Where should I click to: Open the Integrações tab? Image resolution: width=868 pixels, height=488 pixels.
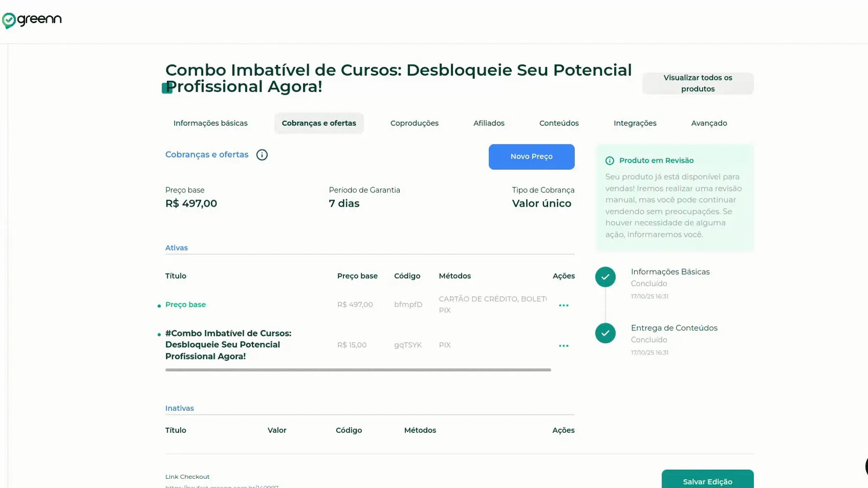635,123
